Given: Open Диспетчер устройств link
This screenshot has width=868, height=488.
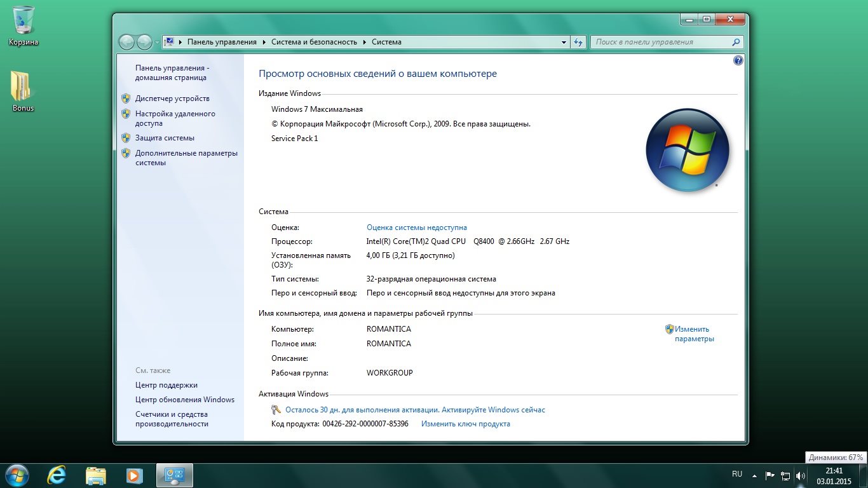Looking at the screenshot, I should coord(172,98).
